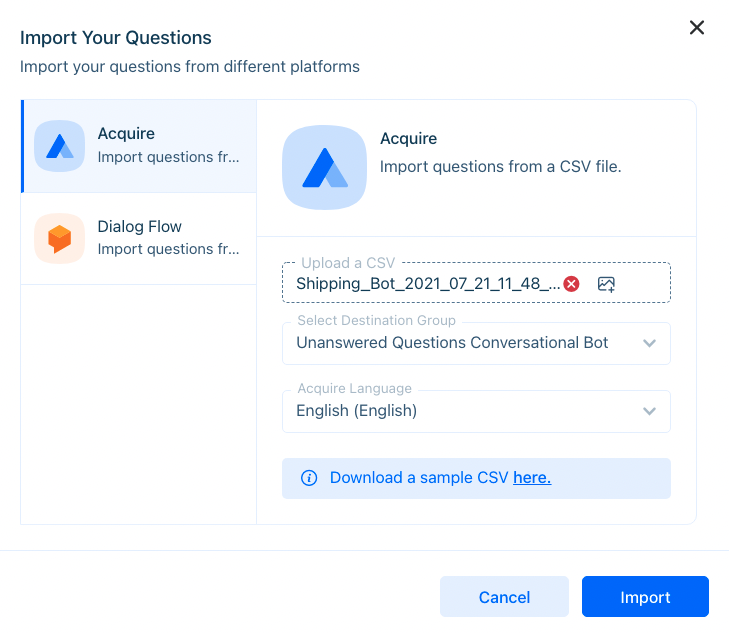The width and height of the screenshot is (729, 633).
Task: Click the Upload a CSV file field
Action: pos(476,283)
